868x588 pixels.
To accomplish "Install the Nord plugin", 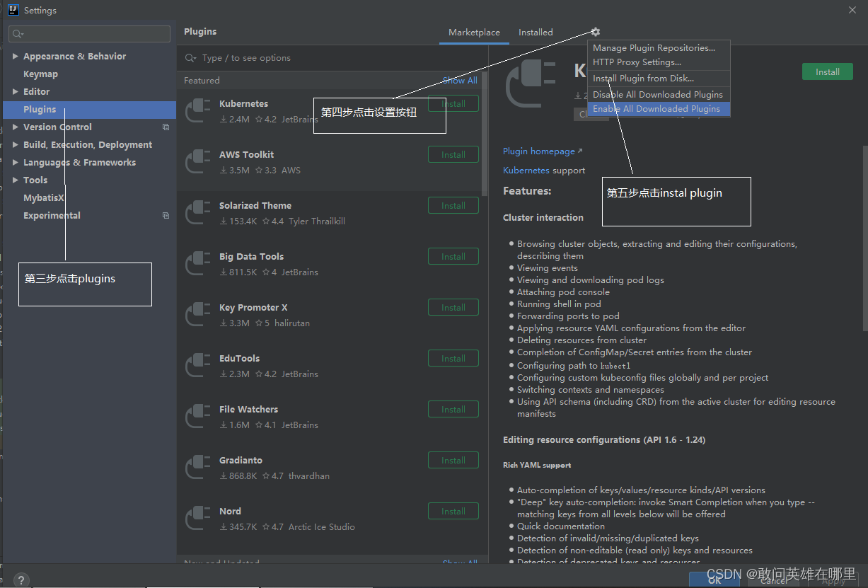I will (x=453, y=511).
